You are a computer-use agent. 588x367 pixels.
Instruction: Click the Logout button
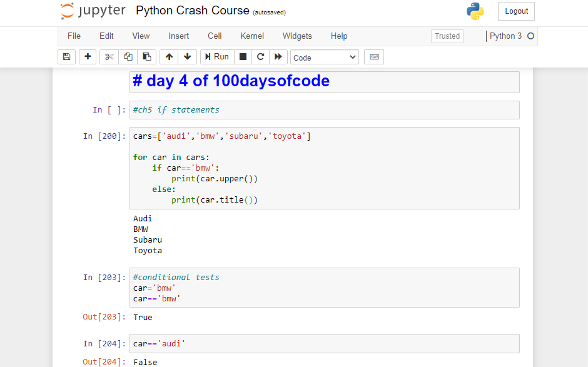click(516, 11)
